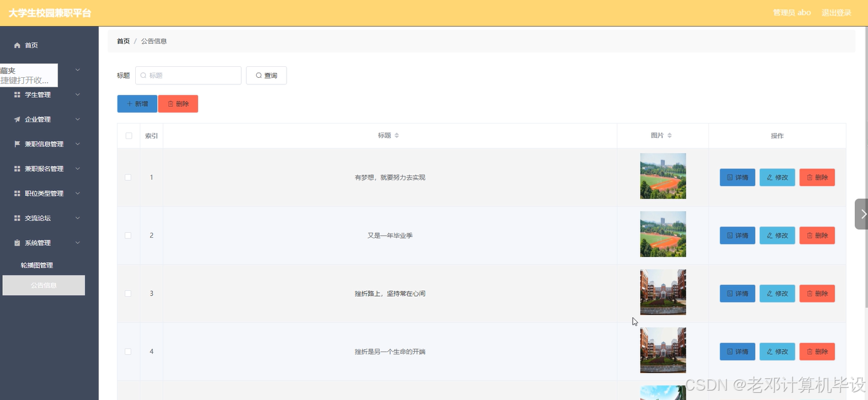Screen dimensions: 868x400
Task: Click the grid icon beside 交流论坛
Action: click(17, 218)
